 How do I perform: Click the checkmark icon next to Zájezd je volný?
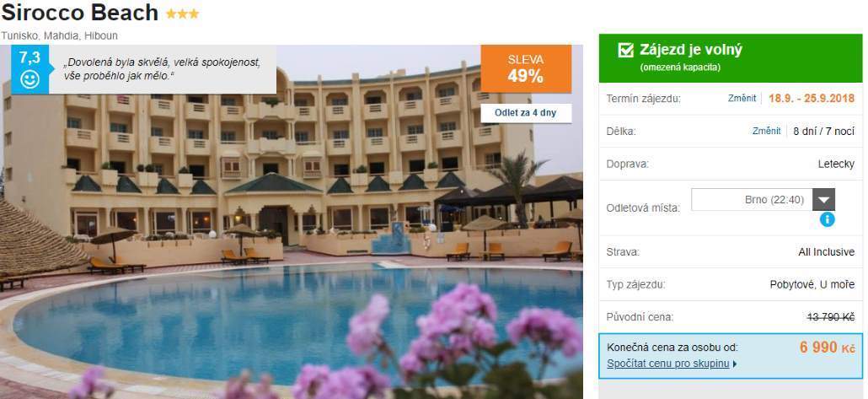(625, 51)
